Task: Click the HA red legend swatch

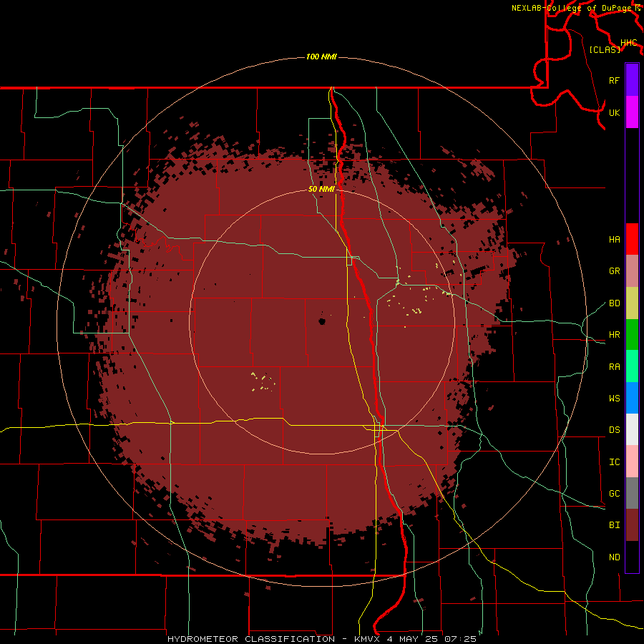Action: point(632,239)
